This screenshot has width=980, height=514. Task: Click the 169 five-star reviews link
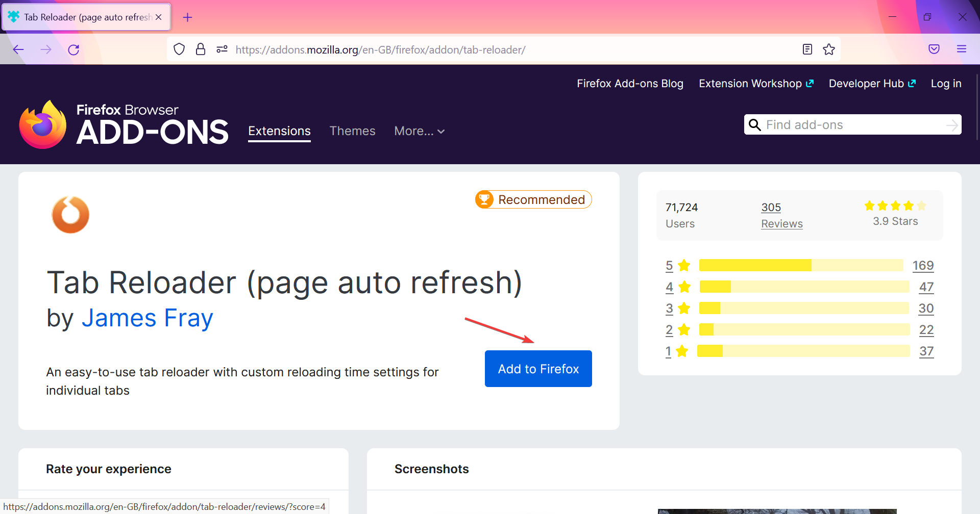pos(923,265)
